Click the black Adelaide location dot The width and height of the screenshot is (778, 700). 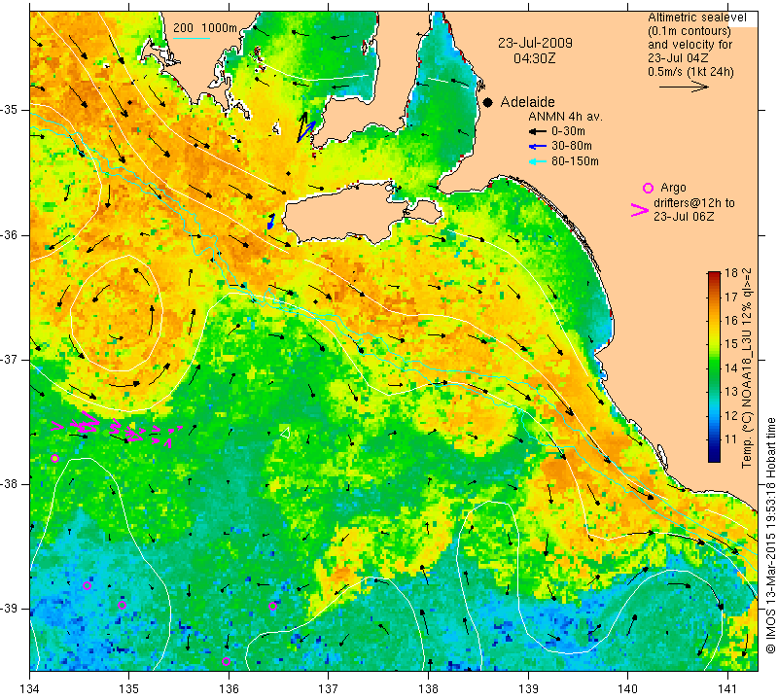pyautogui.click(x=488, y=102)
